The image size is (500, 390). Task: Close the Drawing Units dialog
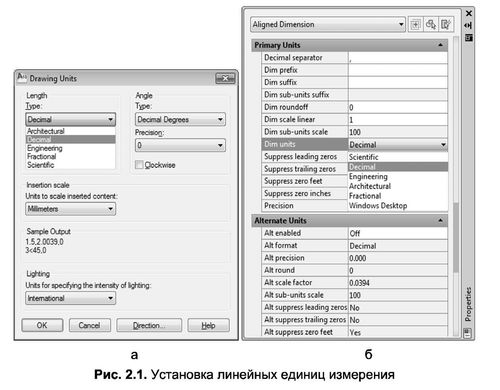click(225, 78)
